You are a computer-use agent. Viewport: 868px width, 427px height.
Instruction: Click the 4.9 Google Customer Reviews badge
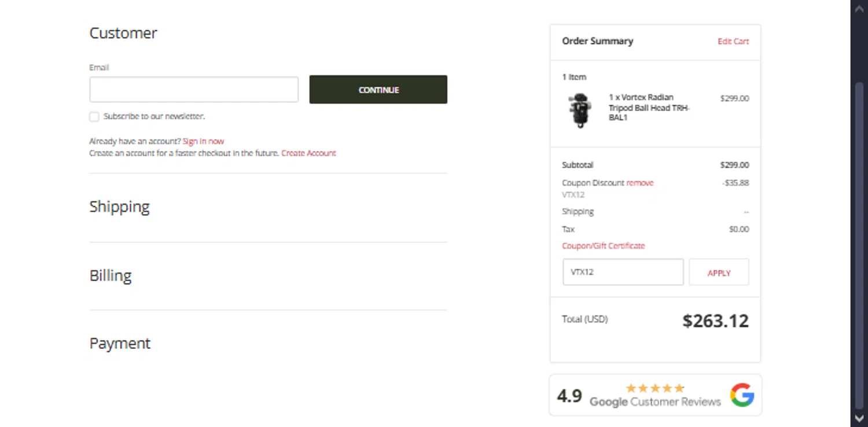[x=655, y=396]
